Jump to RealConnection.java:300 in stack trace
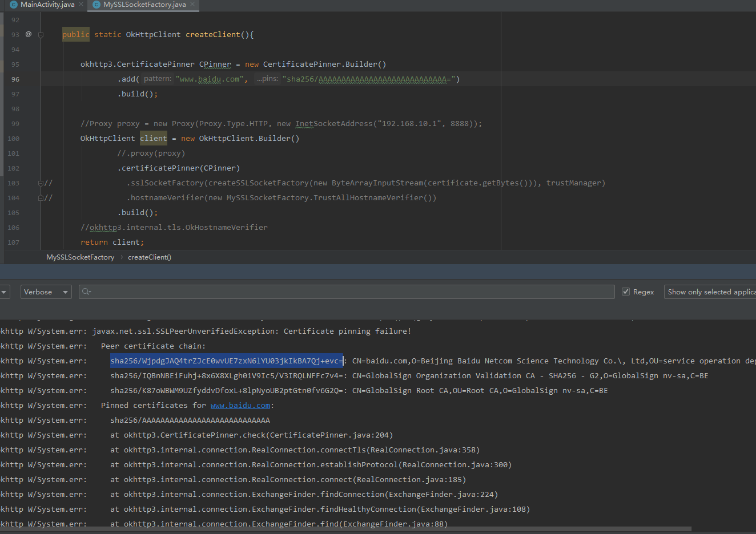 [455, 465]
